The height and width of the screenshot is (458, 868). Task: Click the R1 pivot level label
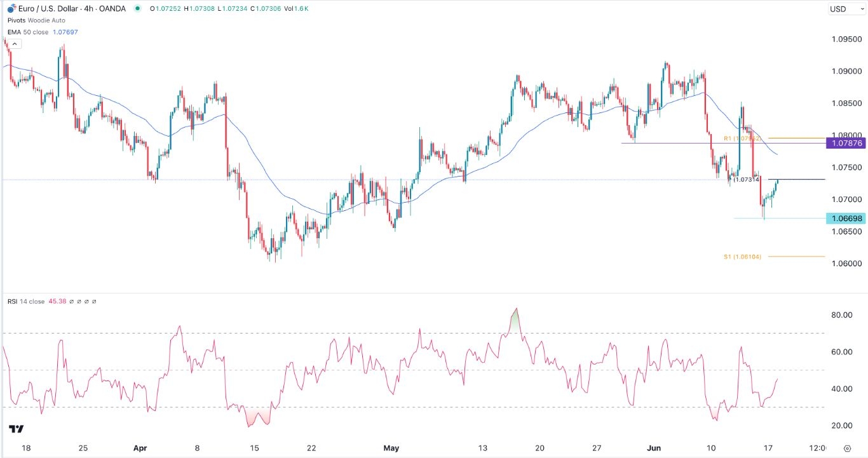[x=742, y=138]
